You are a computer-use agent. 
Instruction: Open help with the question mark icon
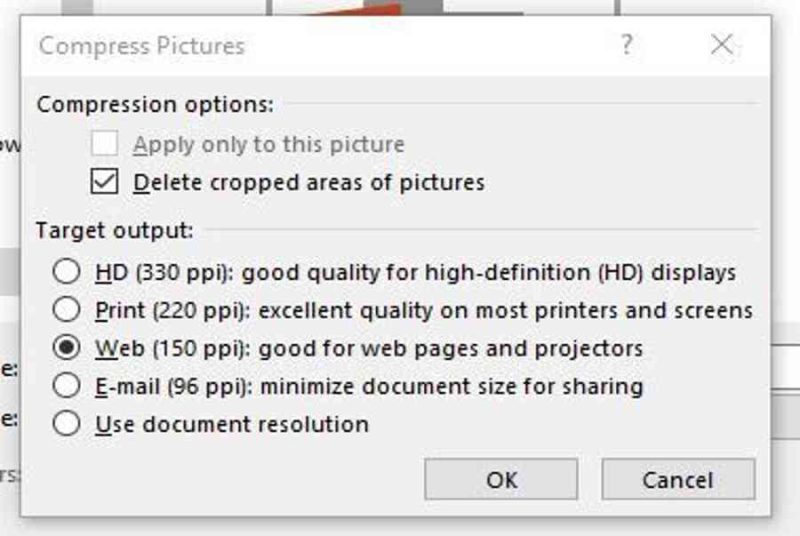click(x=627, y=45)
